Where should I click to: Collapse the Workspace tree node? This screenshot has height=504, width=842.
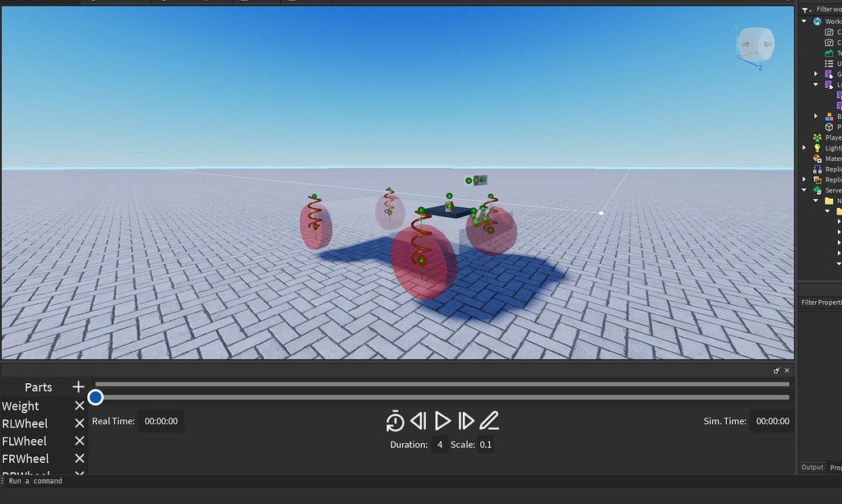804,21
